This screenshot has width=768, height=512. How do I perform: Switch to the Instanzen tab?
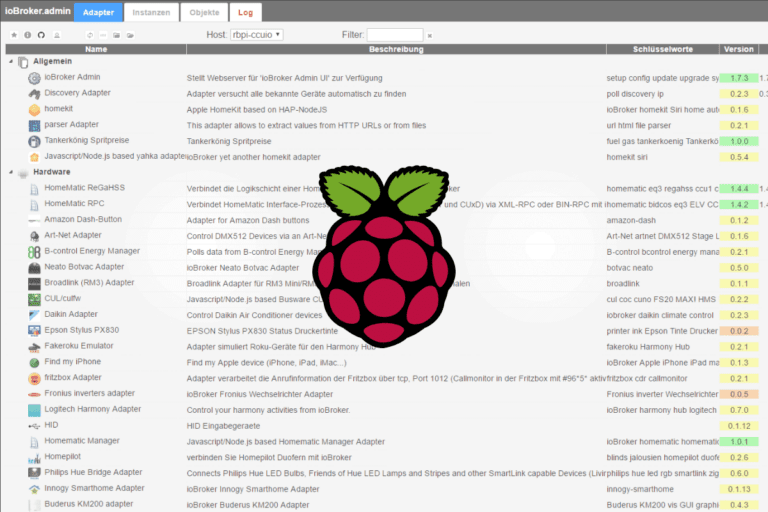tap(151, 12)
